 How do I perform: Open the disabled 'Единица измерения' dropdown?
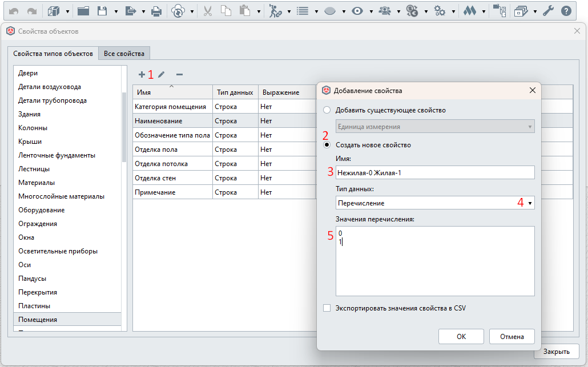click(435, 127)
